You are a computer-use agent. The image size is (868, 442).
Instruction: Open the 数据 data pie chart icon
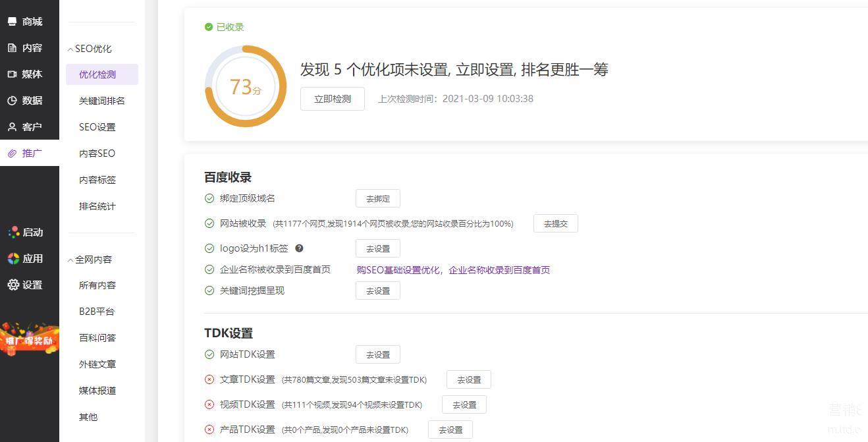pyautogui.click(x=12, y=101)
